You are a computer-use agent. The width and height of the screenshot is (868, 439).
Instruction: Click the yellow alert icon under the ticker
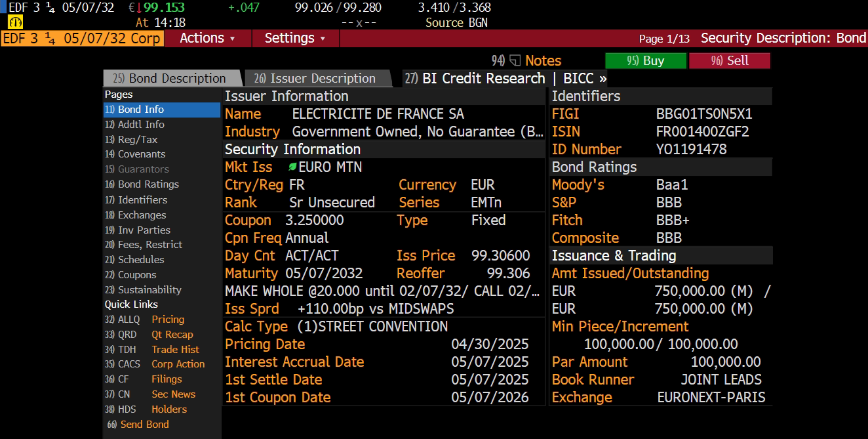tap(16, 22)
